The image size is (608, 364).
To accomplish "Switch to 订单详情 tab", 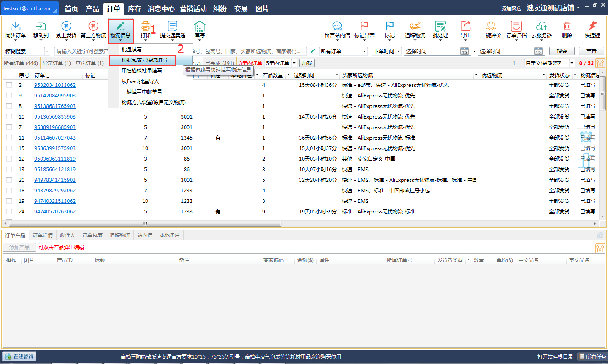I will 43,235.
